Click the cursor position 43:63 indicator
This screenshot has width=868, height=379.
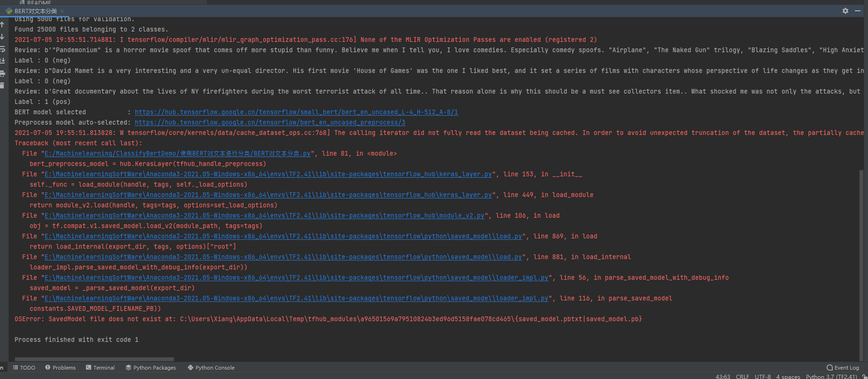point(723,376)
